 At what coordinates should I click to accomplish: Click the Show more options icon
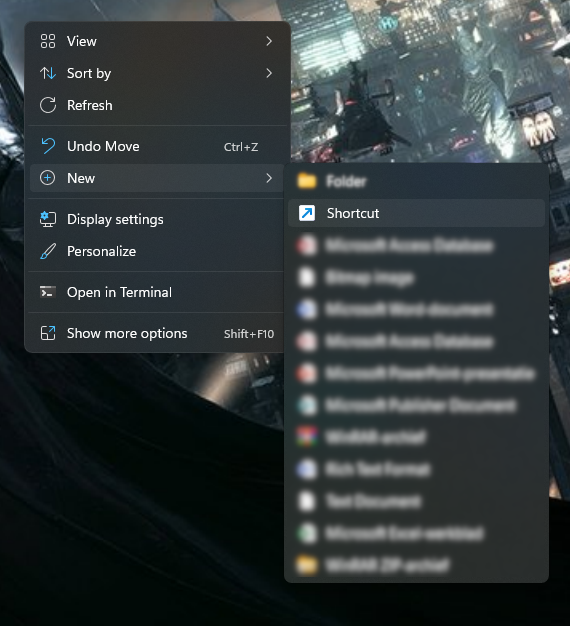click(x=48, y=333)
